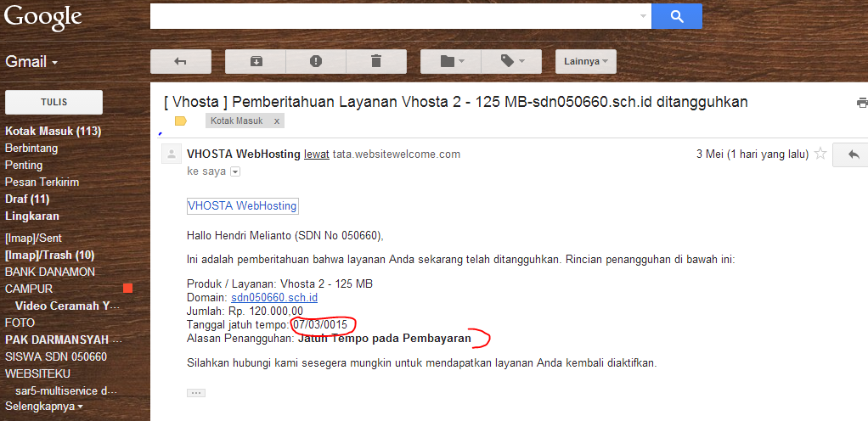Viewport: 868px width, 421px height.
Task: Open the [Imap]/Trash (10) label
Action: (x=50, y=255)
